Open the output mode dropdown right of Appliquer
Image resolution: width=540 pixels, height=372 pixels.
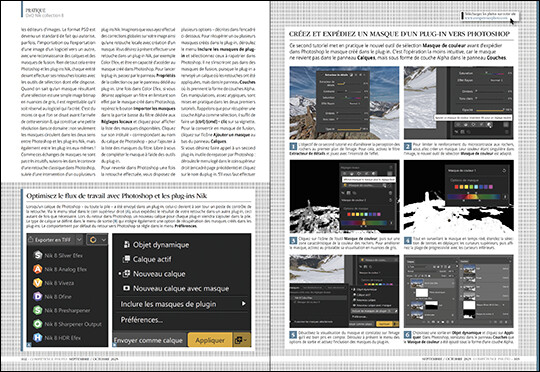(241, 340)
